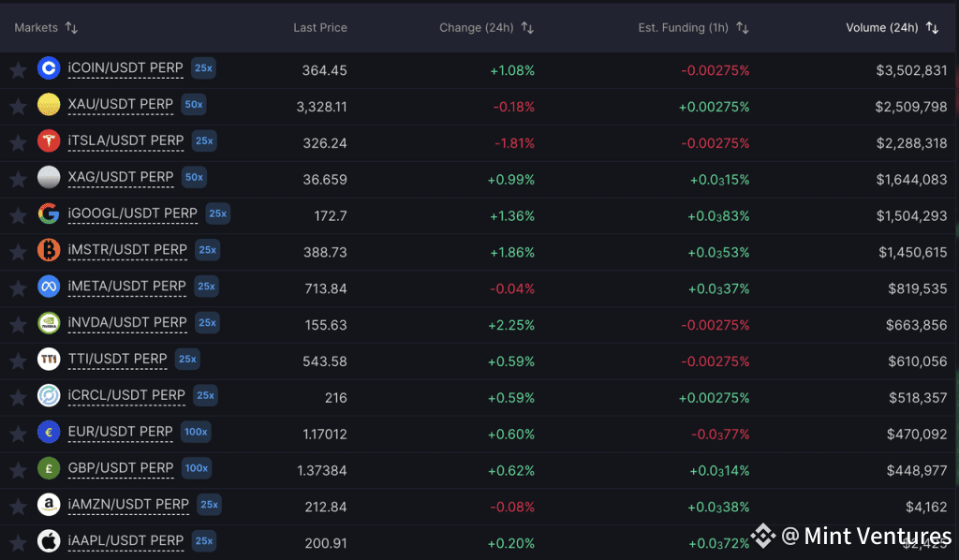This screenshot has height=560, width=959.
Task: Open iAMZN/USDT PERP market link
Action: point(128,505)
